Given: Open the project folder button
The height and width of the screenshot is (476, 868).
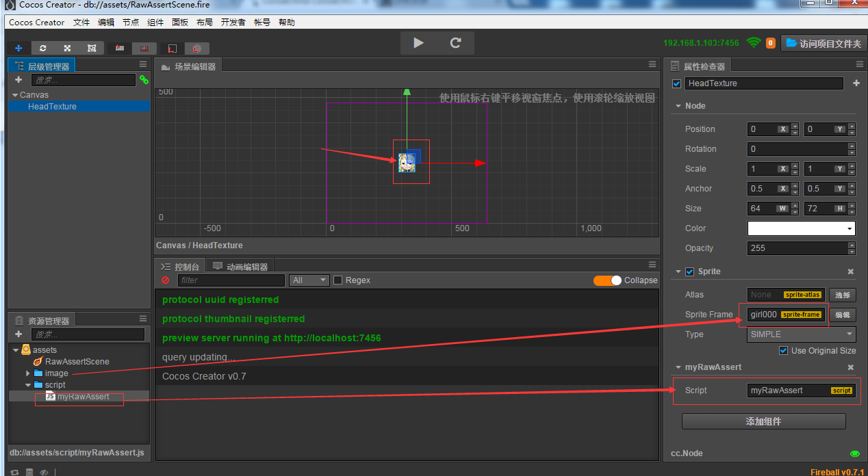Looking at the screenshot, I should [x=823, y=43].
